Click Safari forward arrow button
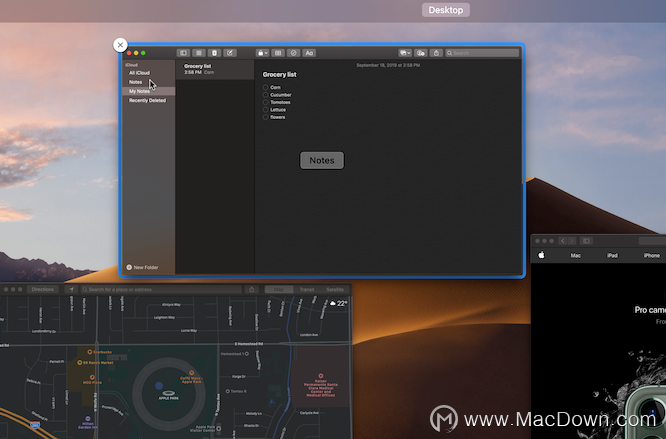The image size is (666, 439). [x=572, y=241]
